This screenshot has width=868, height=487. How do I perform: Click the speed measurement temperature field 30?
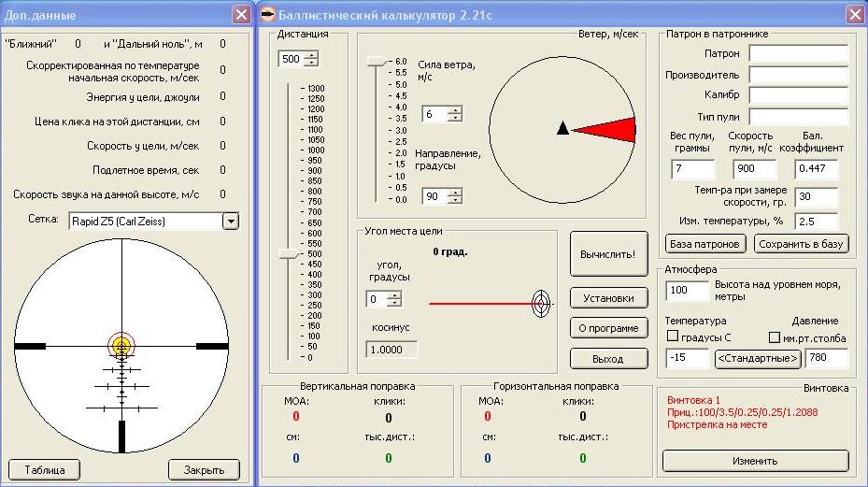817,196
